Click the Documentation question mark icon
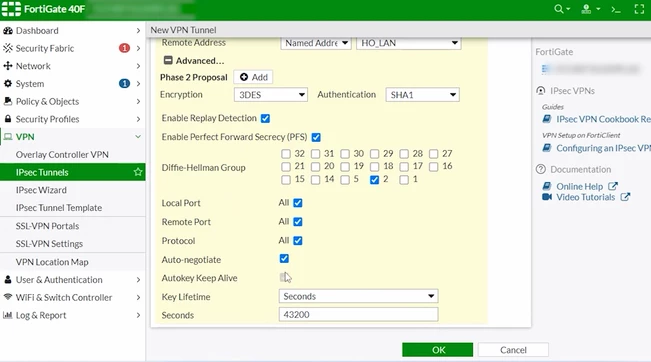Viewport: 651px width, 362px height. (x=541, y=169)
